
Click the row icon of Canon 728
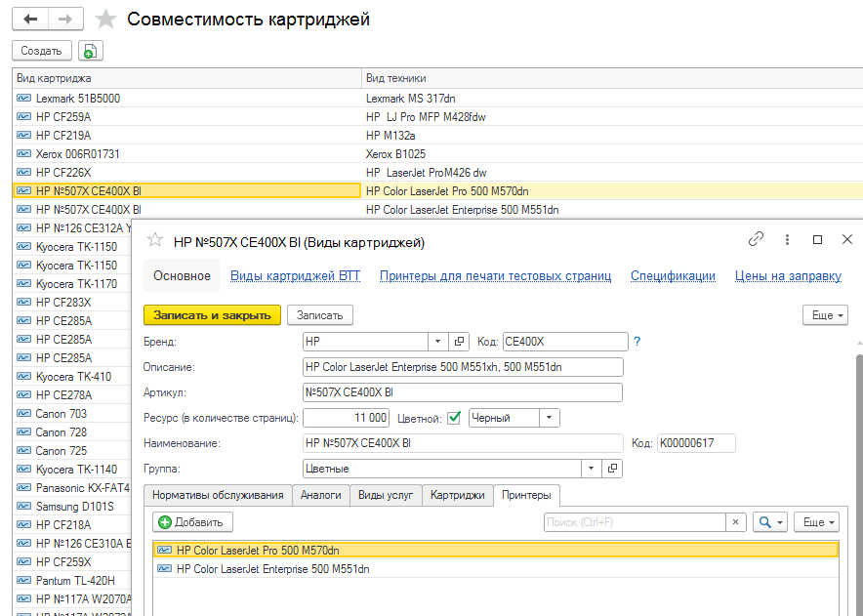coord(23,431)
